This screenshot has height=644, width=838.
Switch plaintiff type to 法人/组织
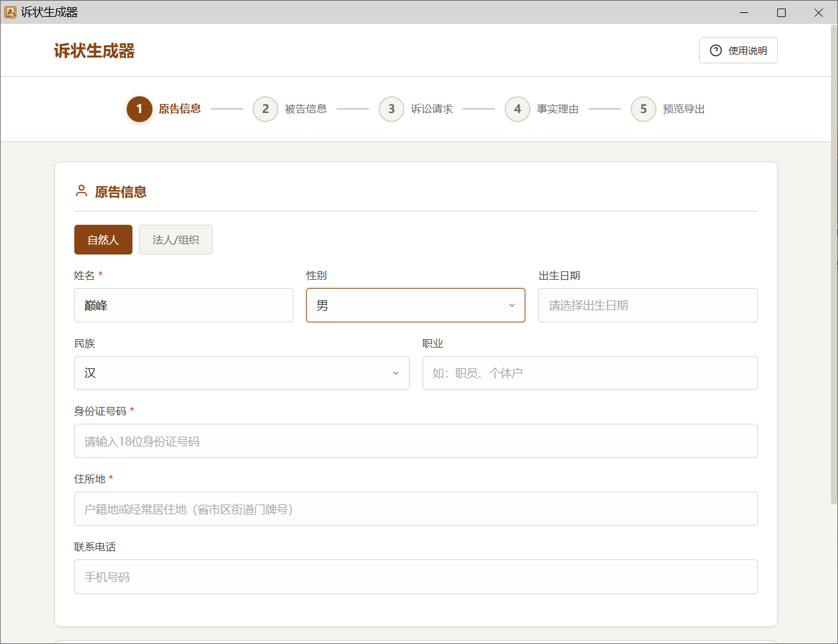pos(176,240)
